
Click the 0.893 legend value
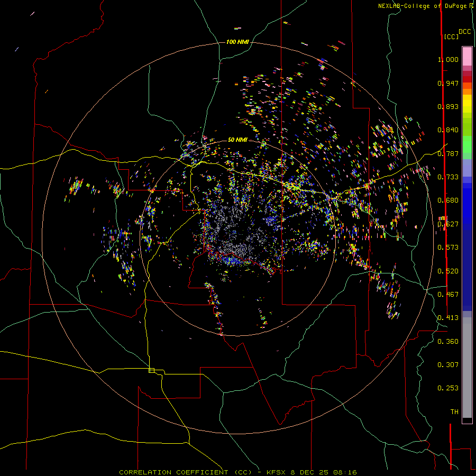point(448,106)
